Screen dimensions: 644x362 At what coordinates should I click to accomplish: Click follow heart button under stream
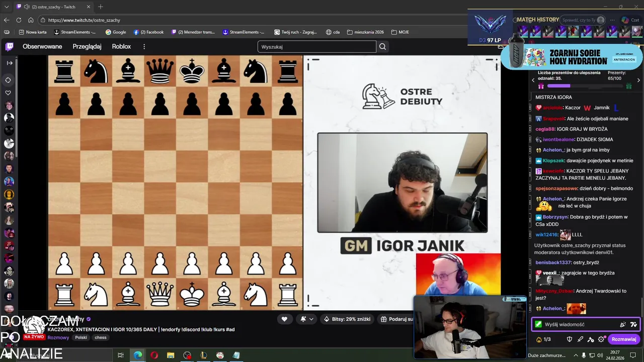(284, 319)
